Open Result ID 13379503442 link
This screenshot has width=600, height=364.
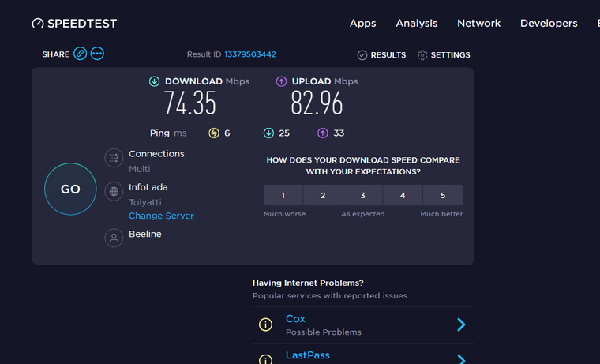pyautogui.click(x=250, y=54)
